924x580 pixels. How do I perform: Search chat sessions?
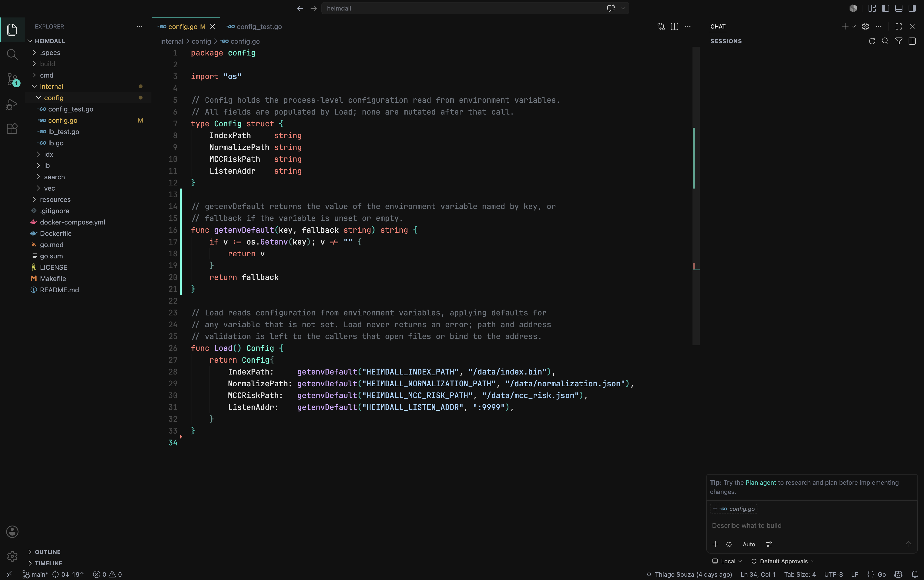click(x=885, y=41)
